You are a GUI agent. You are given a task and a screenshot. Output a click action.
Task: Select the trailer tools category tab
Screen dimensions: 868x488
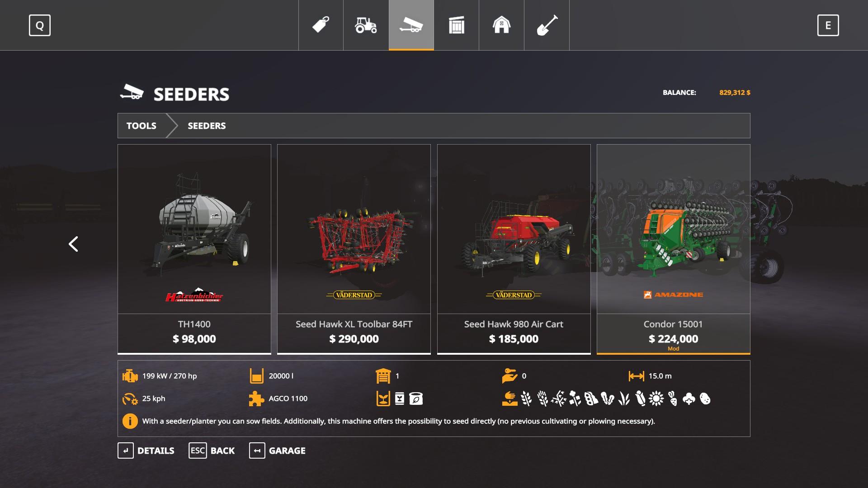click(x=411, y=25)
